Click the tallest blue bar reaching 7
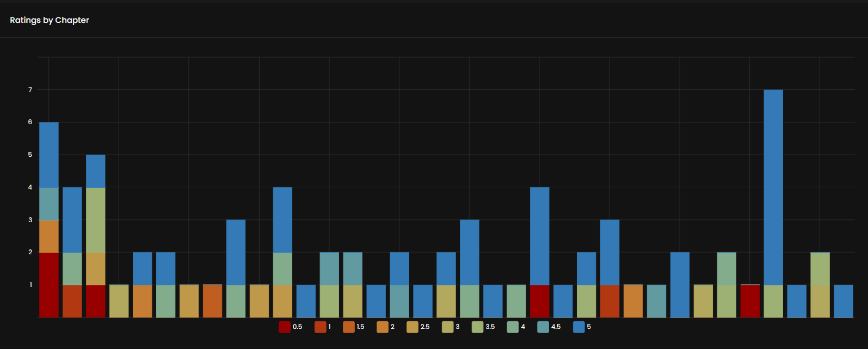 point(773,187)
